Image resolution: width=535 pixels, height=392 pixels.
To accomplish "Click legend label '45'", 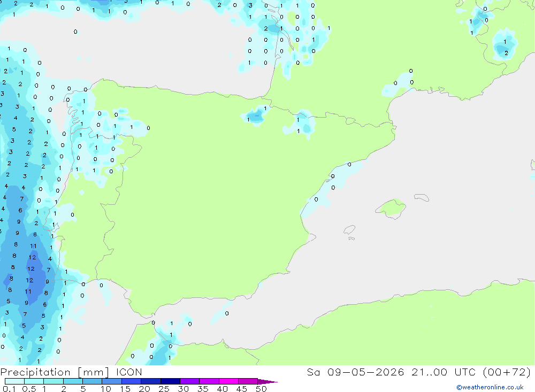I will point(242,389).
